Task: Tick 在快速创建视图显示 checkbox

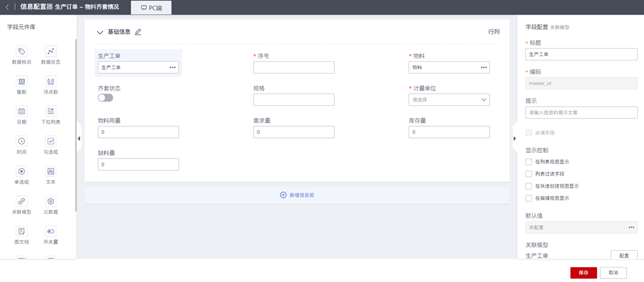Action: point(529,186)
